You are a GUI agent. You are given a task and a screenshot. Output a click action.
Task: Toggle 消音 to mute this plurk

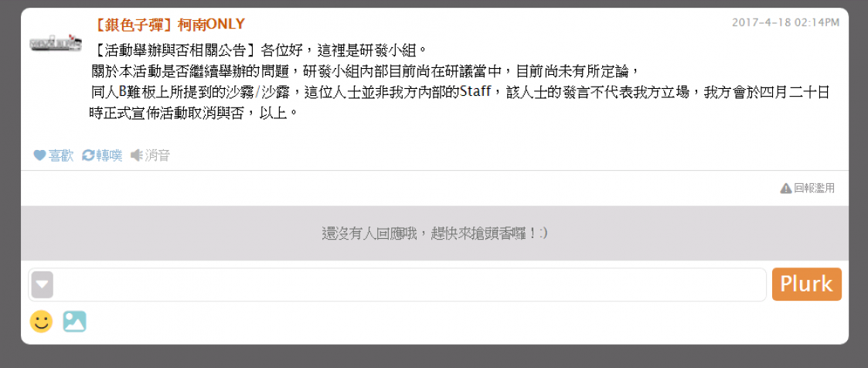coord(157,155)
